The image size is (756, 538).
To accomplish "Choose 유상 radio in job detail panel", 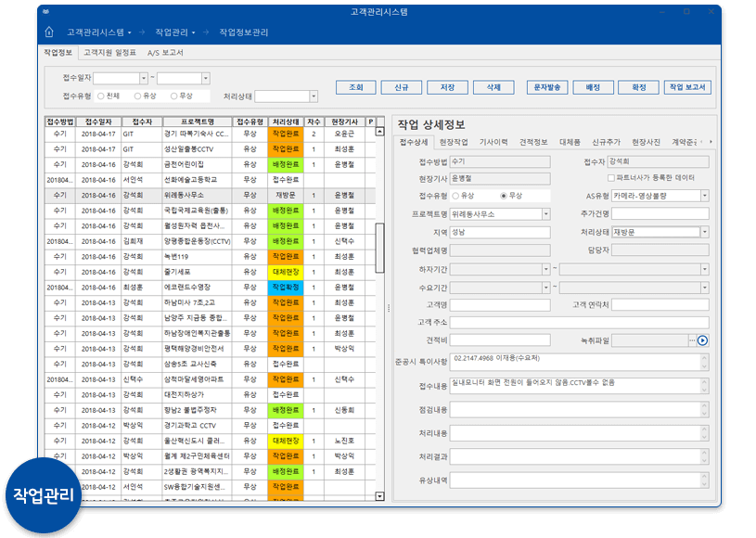I will (x=455, y=196).
